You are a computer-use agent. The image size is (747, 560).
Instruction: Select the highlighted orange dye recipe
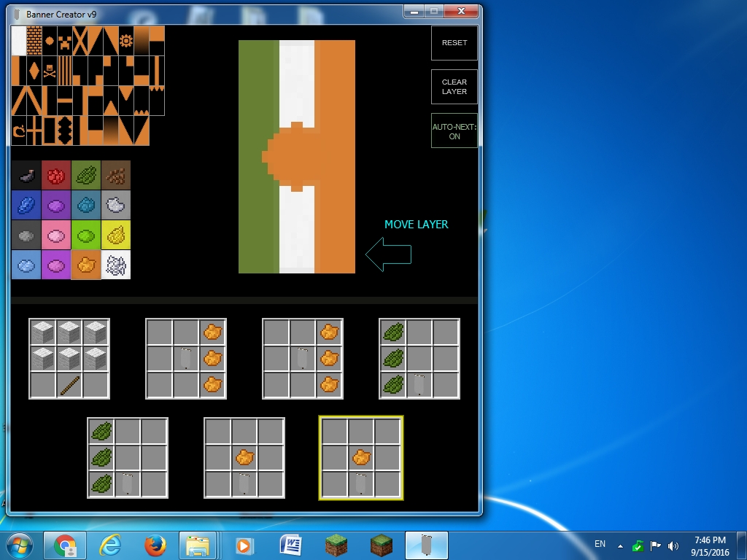[360, 458]
